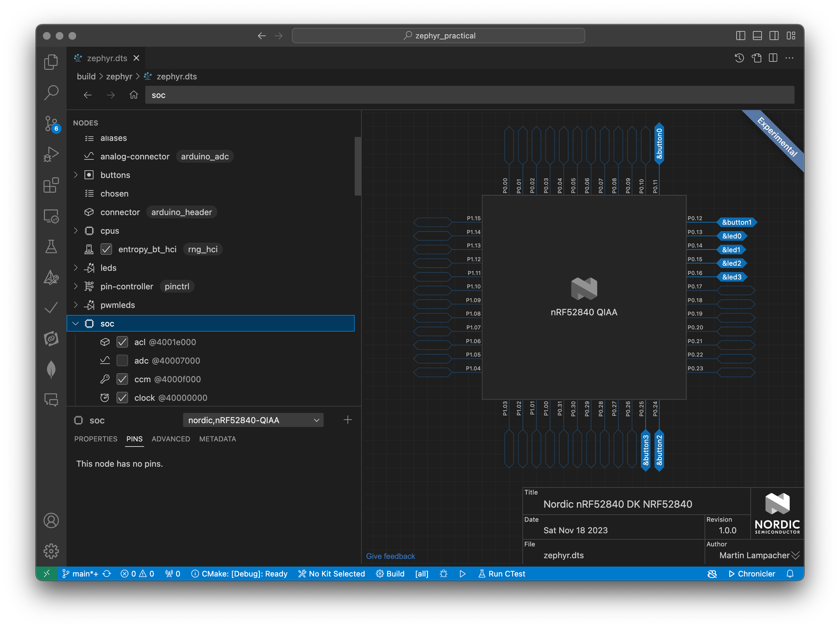Click the soc node search field
This screenshot has height=628, width=840.
point(469,95)
